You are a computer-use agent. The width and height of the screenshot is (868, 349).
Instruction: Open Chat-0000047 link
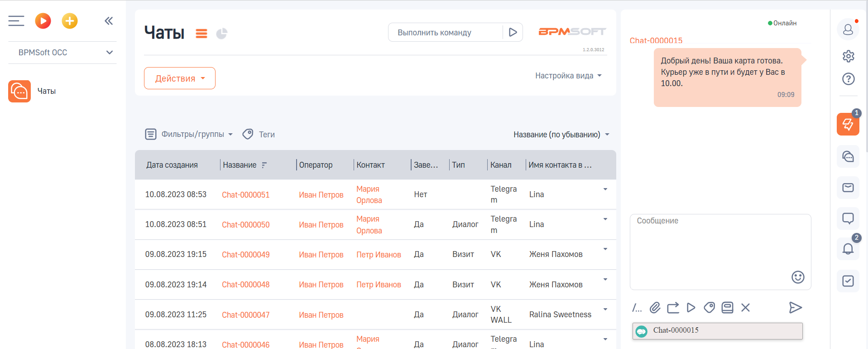[x=245, y=315]
